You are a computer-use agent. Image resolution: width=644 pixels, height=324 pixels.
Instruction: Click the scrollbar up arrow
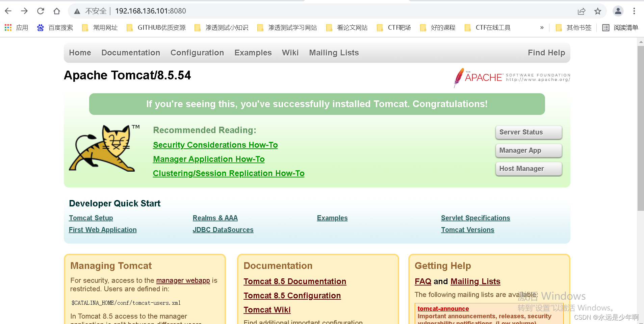click(x=641, y=42)
